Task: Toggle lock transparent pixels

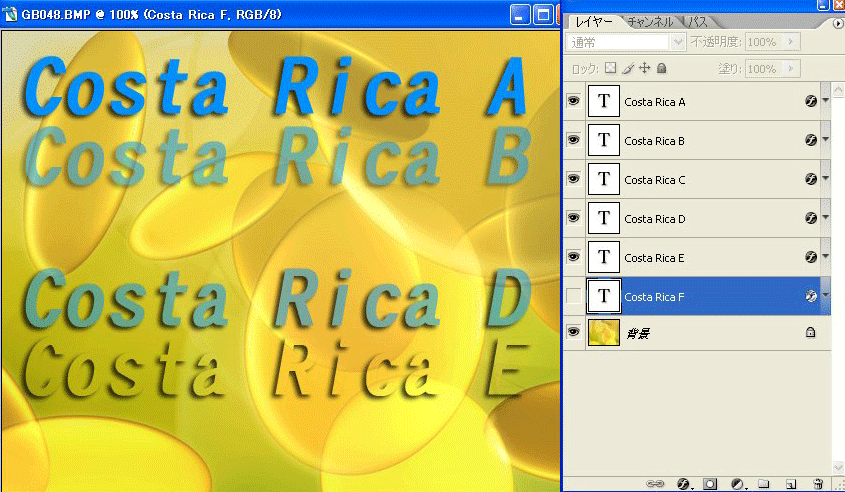Action: coord(611,68)
